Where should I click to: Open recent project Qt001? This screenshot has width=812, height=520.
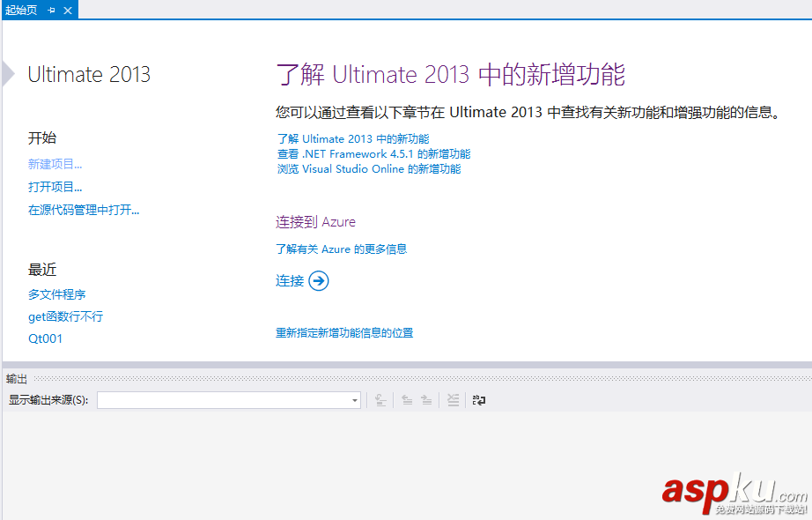tap(45, 339)
